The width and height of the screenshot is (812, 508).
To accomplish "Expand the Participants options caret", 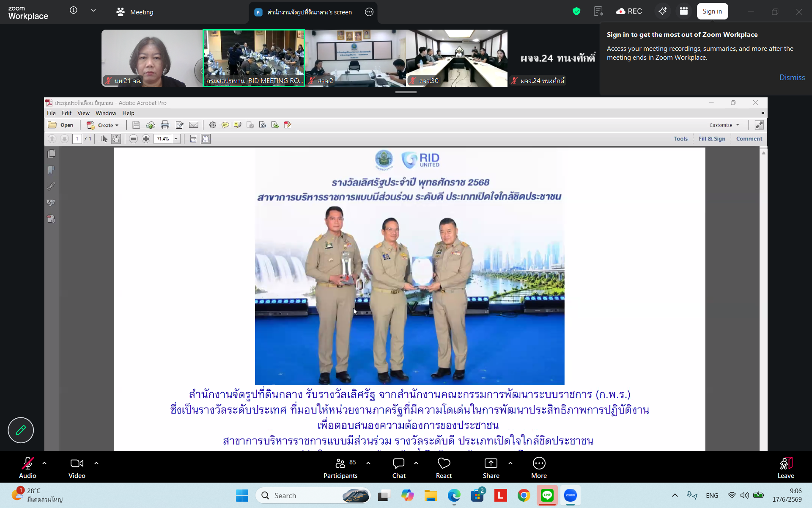I will [368, 463].
